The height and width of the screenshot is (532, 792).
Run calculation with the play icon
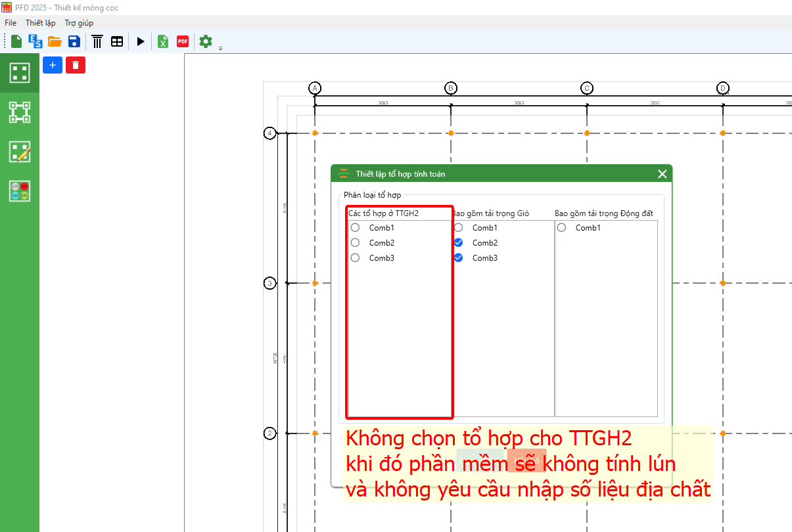(141, 41)
